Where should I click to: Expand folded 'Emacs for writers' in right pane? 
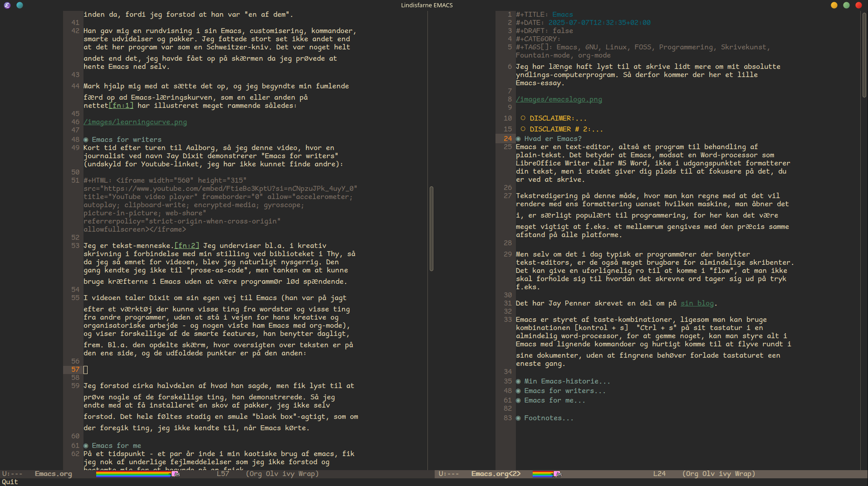(x=565, y=391)
